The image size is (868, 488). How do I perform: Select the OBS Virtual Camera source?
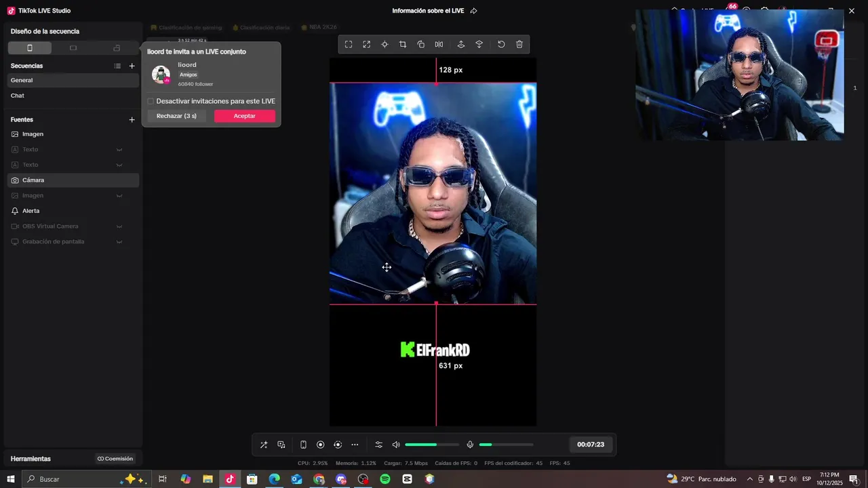point(73,226)
